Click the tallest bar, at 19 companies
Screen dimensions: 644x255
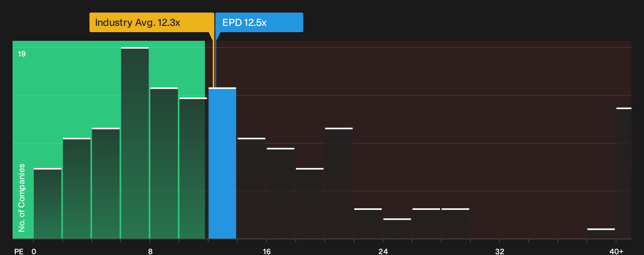pyautogui.click(x=135, y=143)
